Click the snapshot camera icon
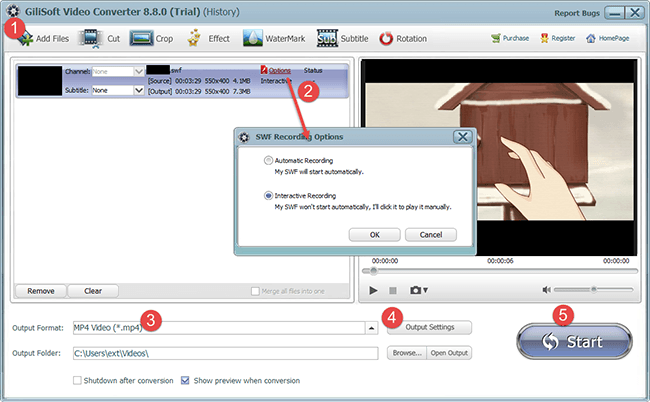 point(415,290)
